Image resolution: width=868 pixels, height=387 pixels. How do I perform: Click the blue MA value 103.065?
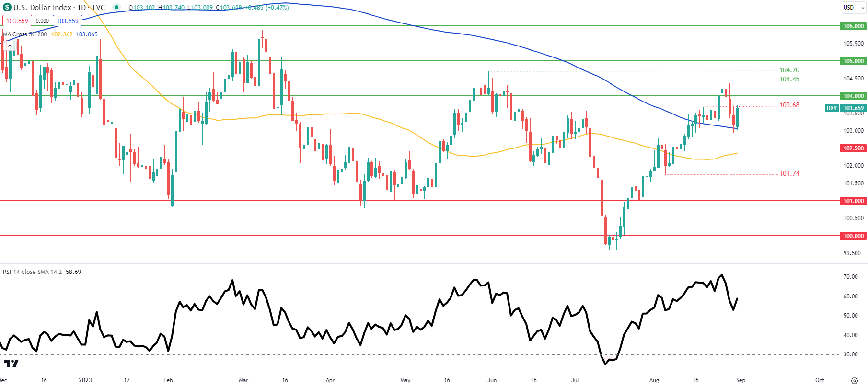pyautogui.click(x=87, y=34)
